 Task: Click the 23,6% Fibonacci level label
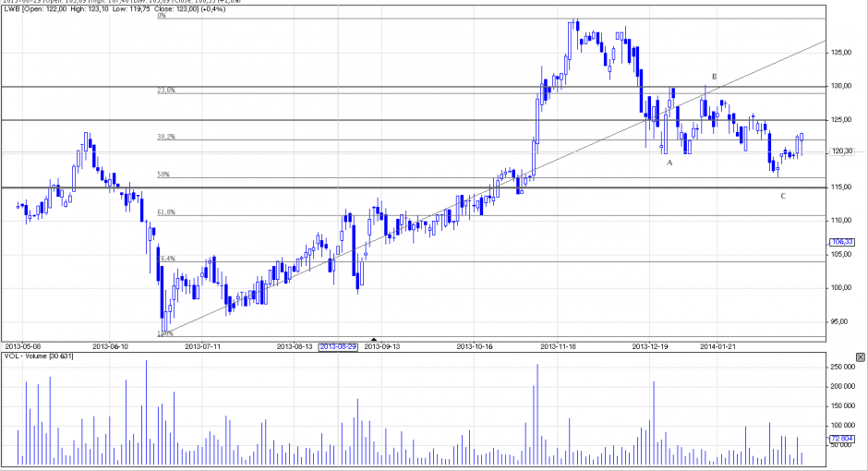point(166,91)
